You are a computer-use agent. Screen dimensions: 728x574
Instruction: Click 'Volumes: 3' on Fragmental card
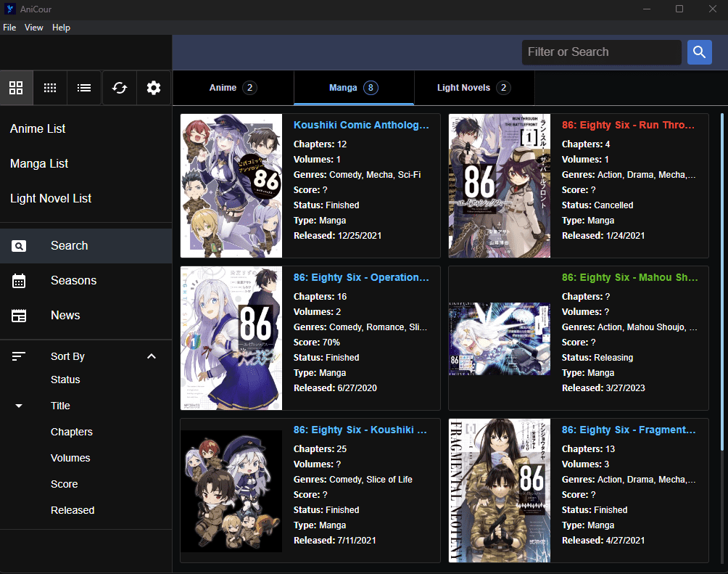coord(585,464)
